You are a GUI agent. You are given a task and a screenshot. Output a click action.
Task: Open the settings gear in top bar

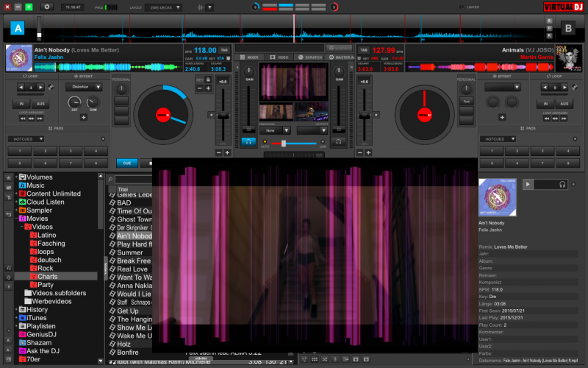tap(47, 7)
